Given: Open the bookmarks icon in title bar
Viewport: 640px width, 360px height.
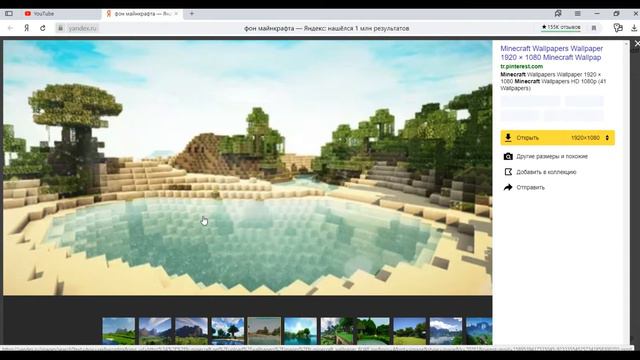Looking at the screenshot, I should 558,13.
